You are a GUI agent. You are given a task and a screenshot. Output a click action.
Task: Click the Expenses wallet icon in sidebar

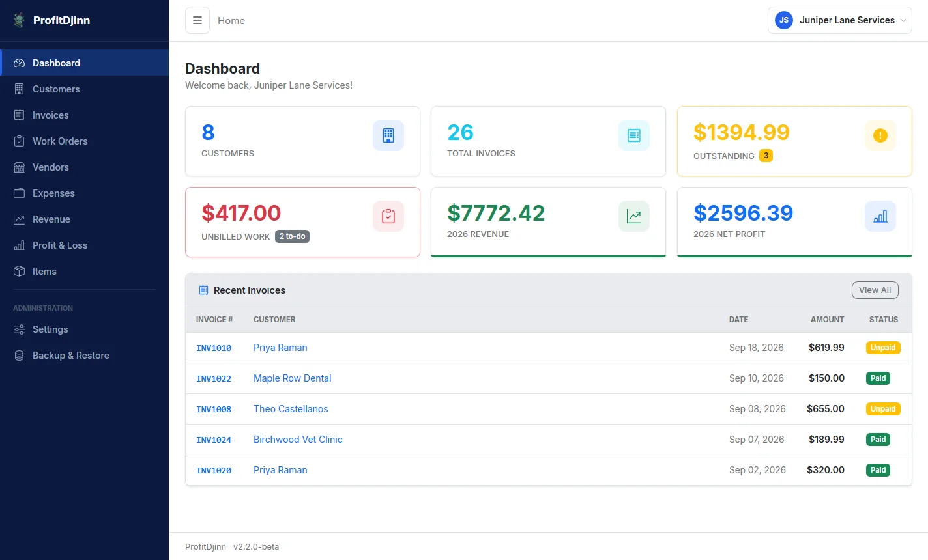click(20, 193)
